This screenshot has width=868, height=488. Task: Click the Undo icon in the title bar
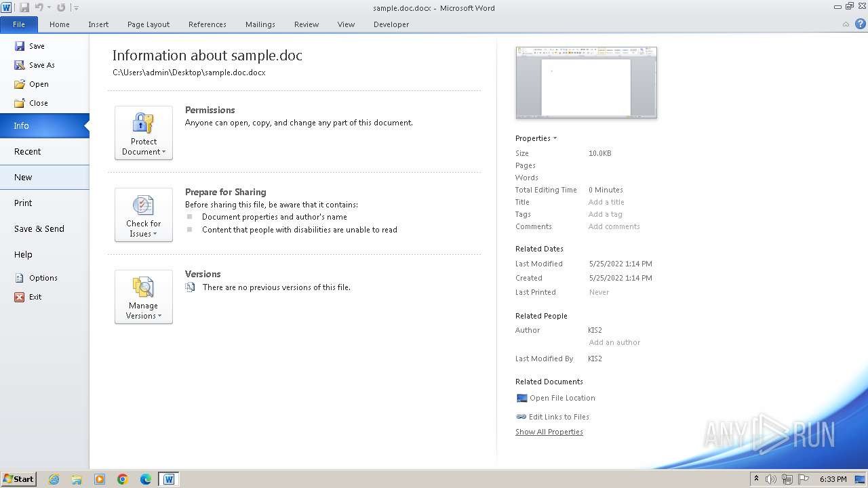coord(39,7)
